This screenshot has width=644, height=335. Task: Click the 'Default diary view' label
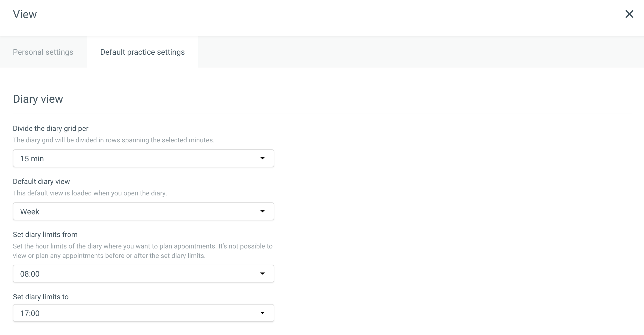(41, 181)
